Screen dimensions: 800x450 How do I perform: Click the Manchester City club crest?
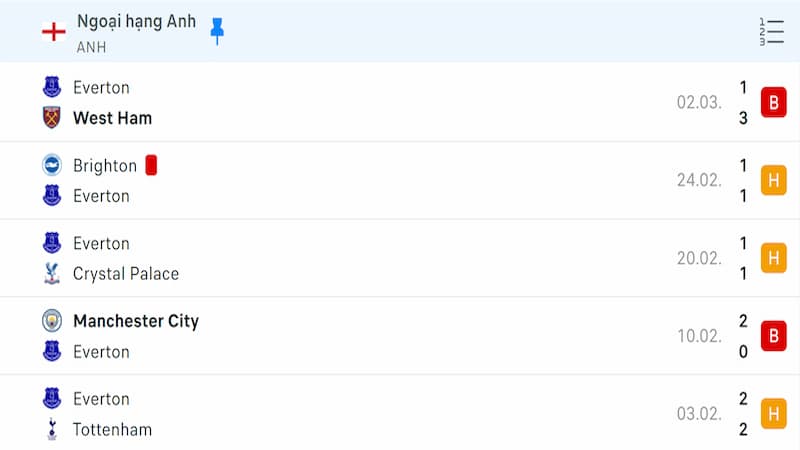pos(52,321)
